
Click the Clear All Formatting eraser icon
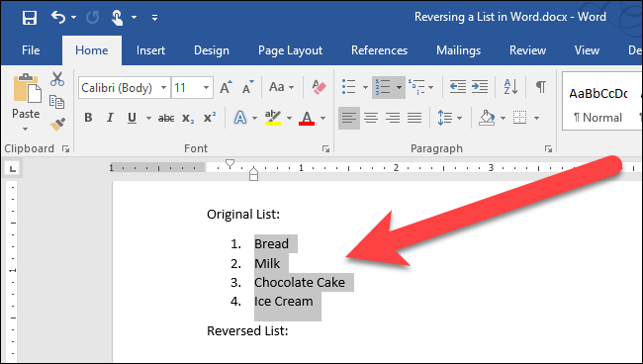pos(319,87)
